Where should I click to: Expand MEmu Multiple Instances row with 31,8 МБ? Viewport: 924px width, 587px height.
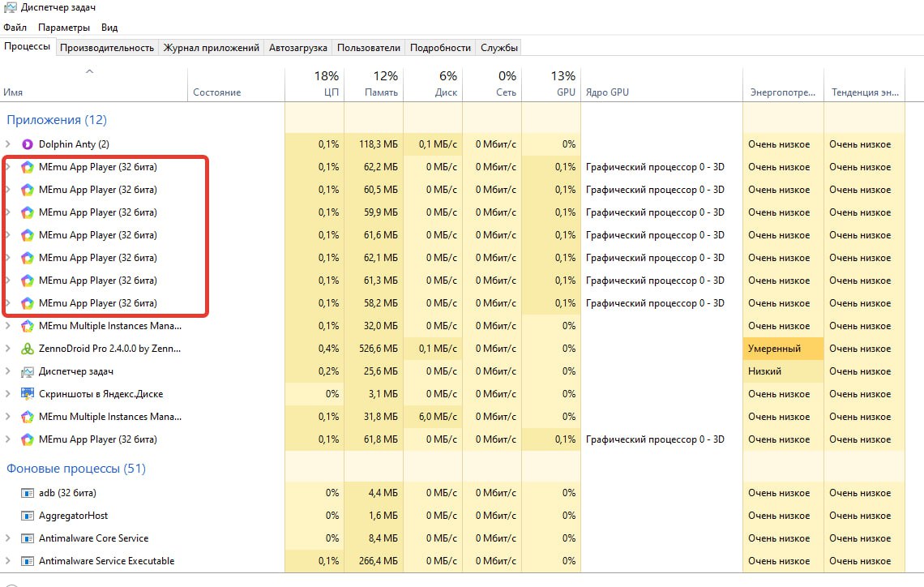pyautogui.click(x=7, y=417)
